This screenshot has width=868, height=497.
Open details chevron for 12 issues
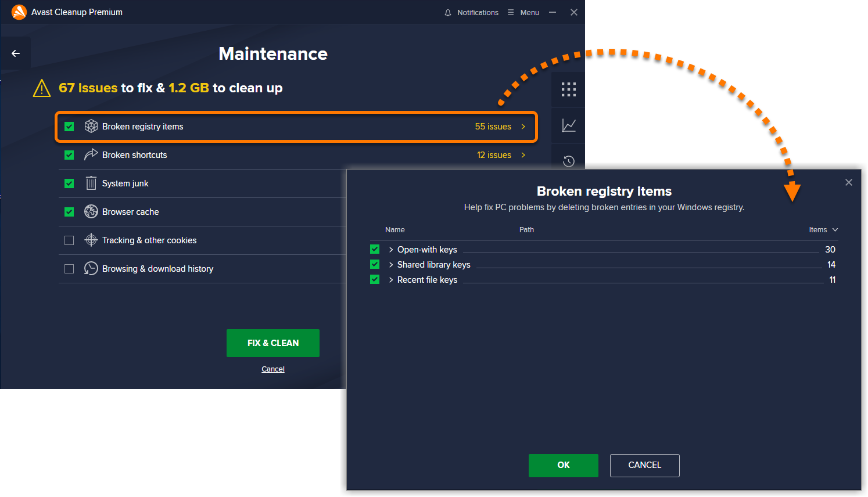pos(523,155)
